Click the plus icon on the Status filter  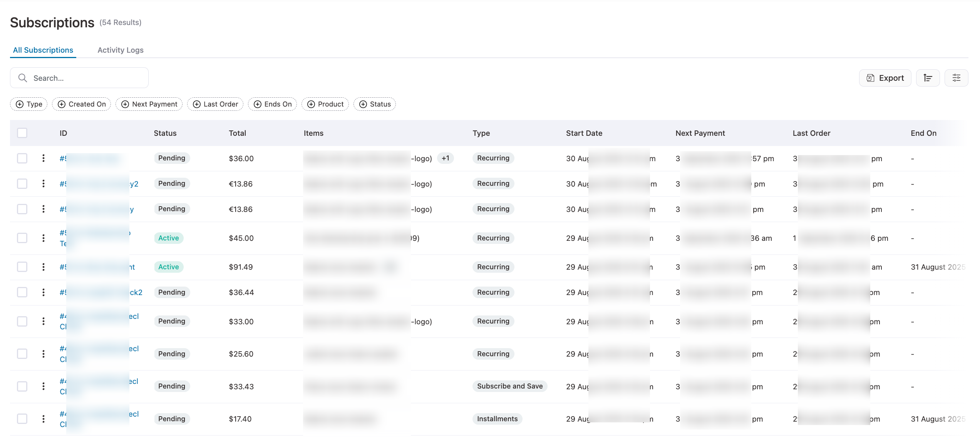click(x=362, y=104)
